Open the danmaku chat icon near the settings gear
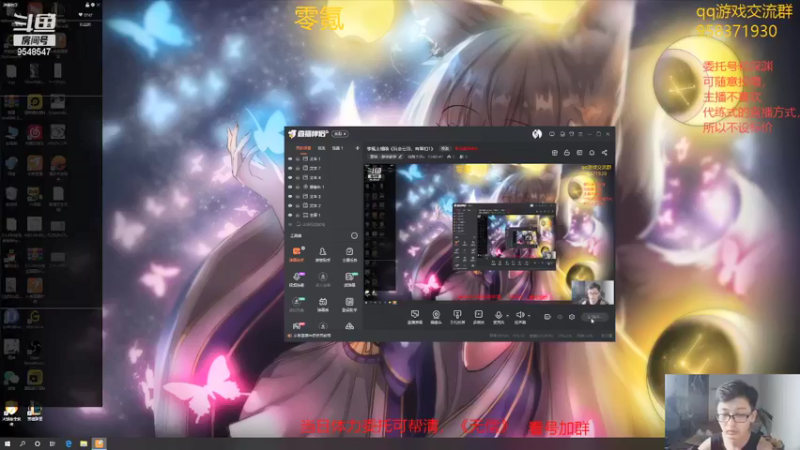800x450 pixels. [x=547, y=317]
